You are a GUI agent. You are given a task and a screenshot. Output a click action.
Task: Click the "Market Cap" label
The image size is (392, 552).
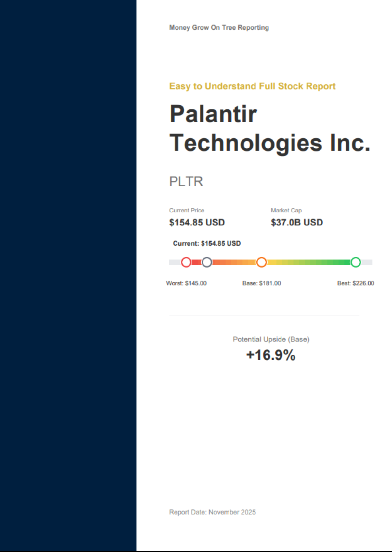286,211
